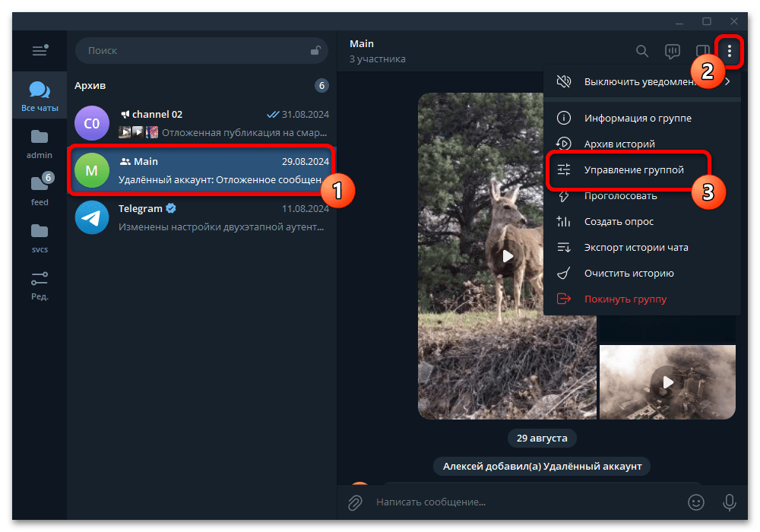Click the Telegram logo avatar

(92, 217)
